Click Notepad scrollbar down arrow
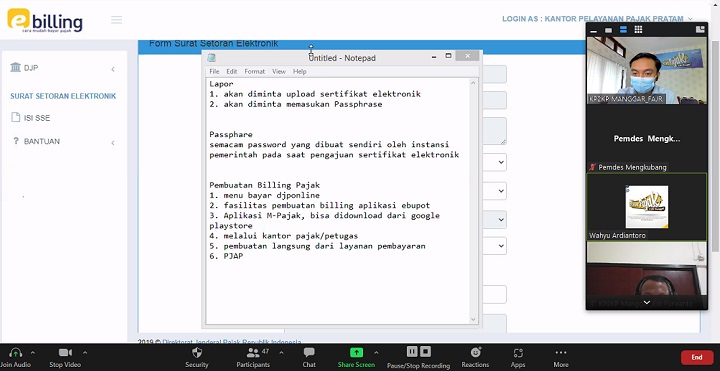This screenshot has height=371, width=720. 473,319
